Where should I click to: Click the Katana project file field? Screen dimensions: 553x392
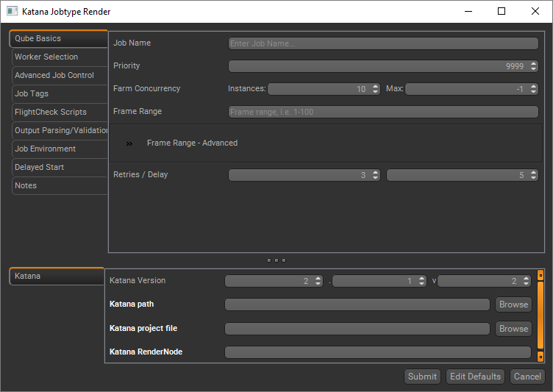click(x=357, y=329)
